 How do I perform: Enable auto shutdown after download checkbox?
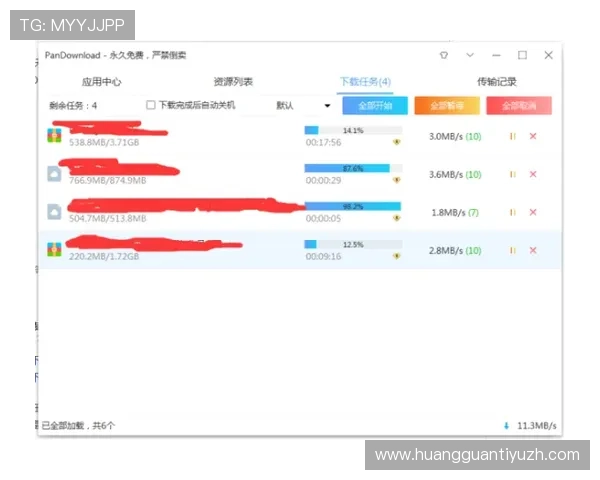151,105
